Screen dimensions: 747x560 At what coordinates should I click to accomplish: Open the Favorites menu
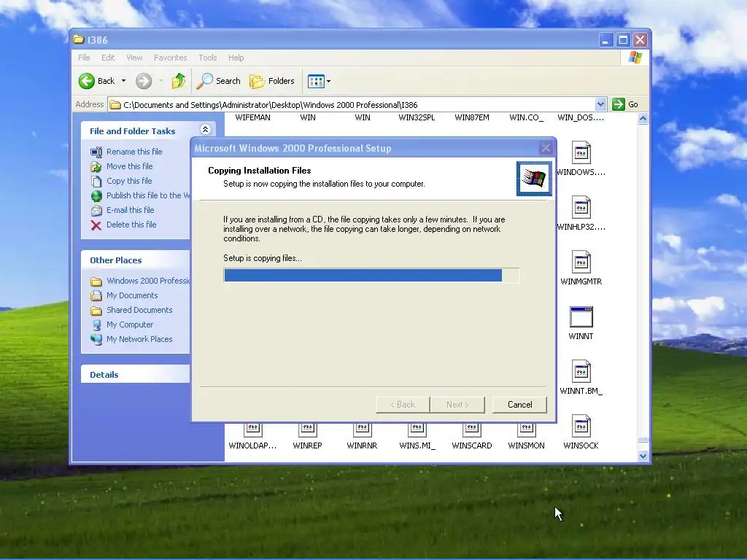pyautogui.click(x=170, y=58)
